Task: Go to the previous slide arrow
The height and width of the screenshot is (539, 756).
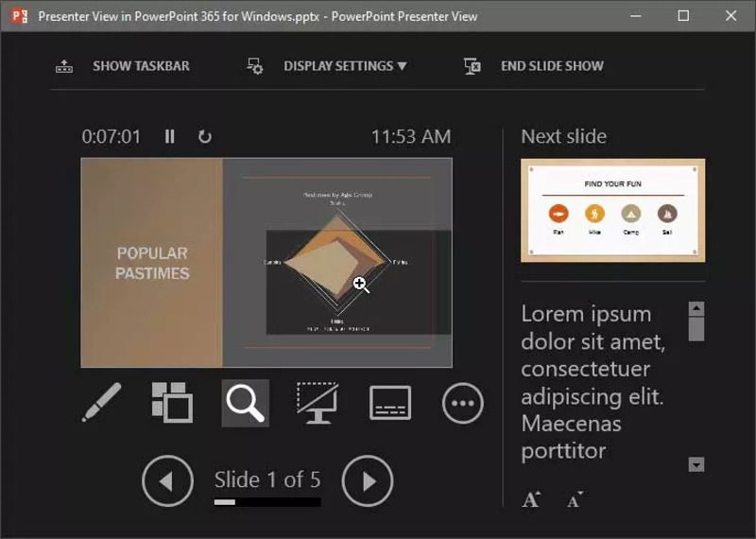Action: (167, 481)
